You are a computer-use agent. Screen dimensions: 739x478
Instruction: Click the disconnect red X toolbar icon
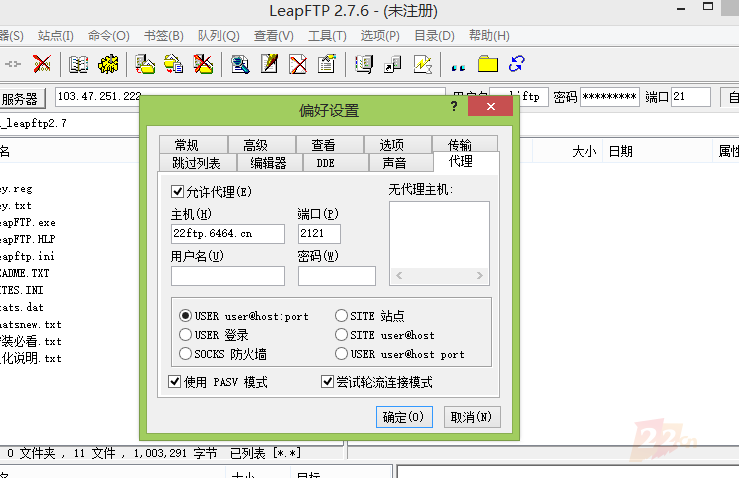coord(42,64)
